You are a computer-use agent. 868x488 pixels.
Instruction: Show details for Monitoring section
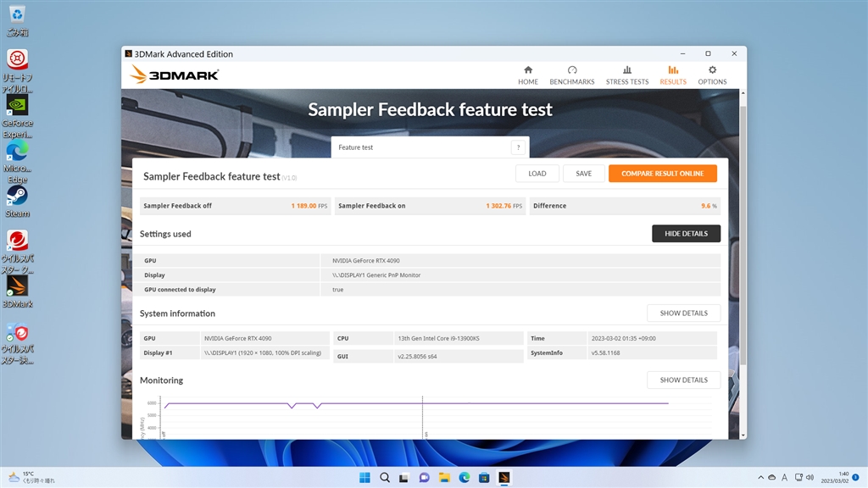[684, 380]
